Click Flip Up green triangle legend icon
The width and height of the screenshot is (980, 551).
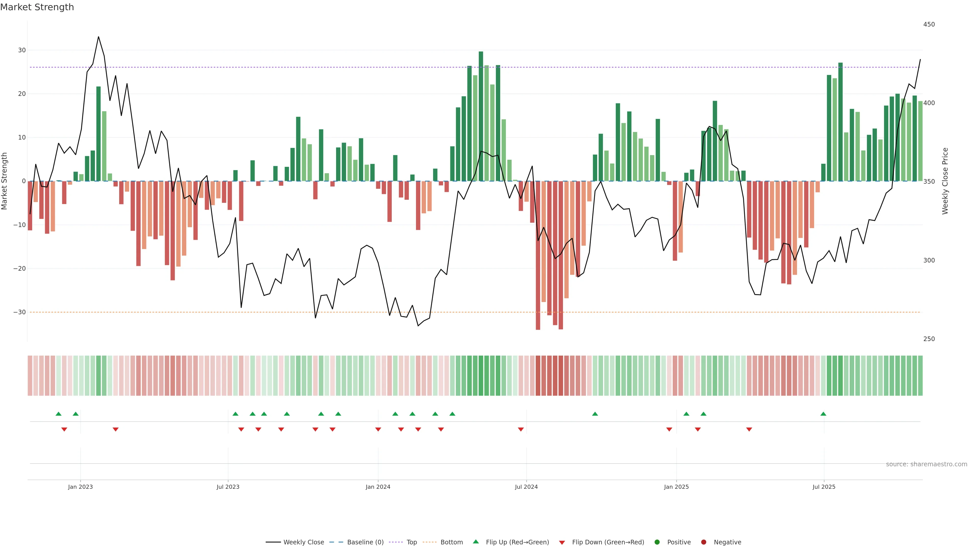point(475,542)
